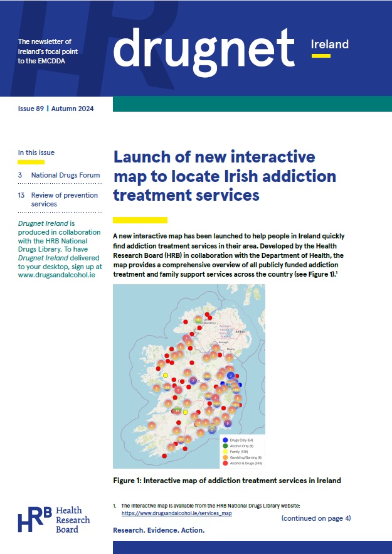
Task: Click the blue Drugs Only legend dot
Action: pos(225,441)
